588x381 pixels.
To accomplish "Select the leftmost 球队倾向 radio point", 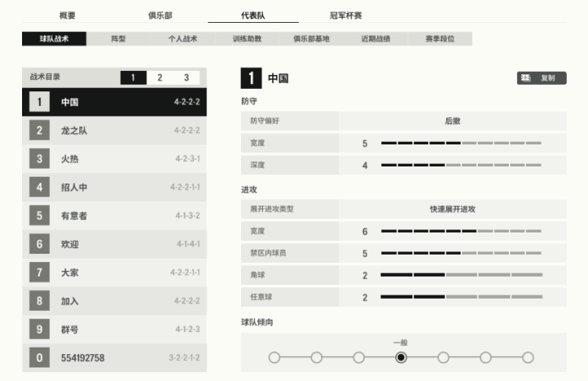I will coord(274,357).
